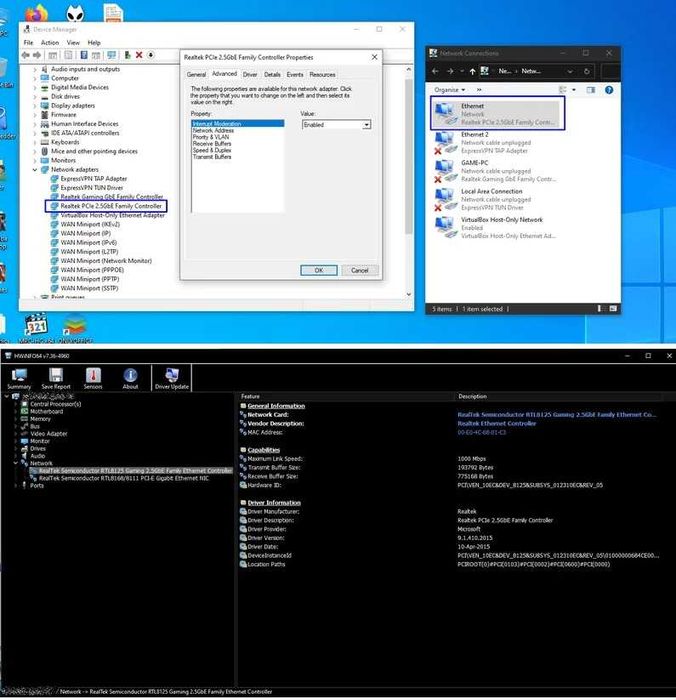
Task: Select WAN Miniport (PPPOE) entry
Action: (x=92, y=270)
